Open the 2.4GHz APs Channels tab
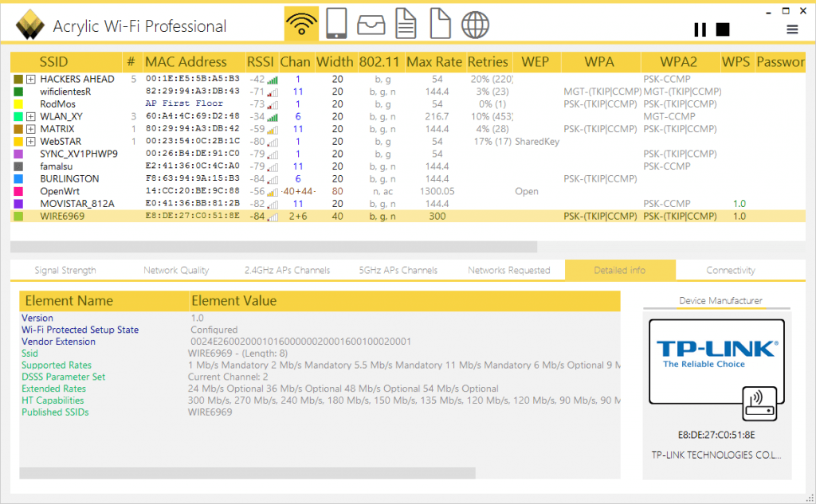The image size is (816, 504). pyautogui.click(x=287, y=271)
